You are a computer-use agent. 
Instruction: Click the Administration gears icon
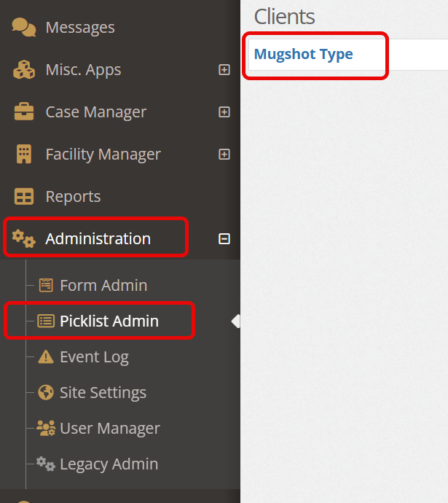[24, 238]
